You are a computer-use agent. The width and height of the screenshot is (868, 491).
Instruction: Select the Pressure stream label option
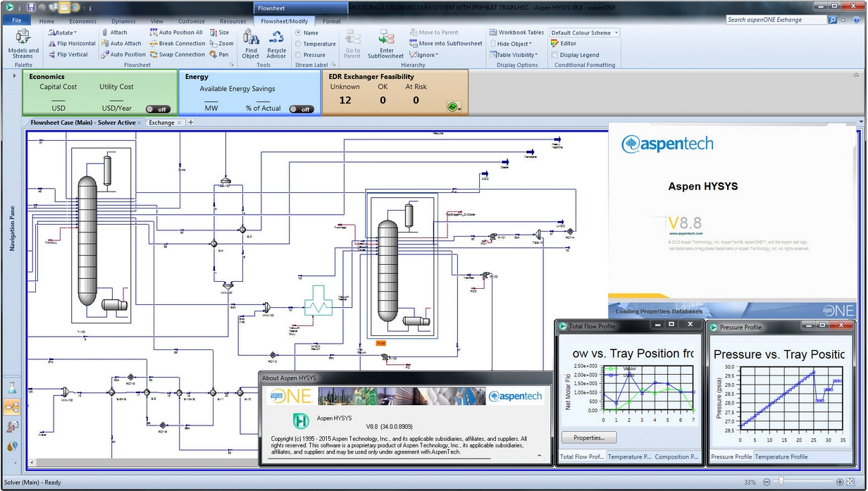310,54
